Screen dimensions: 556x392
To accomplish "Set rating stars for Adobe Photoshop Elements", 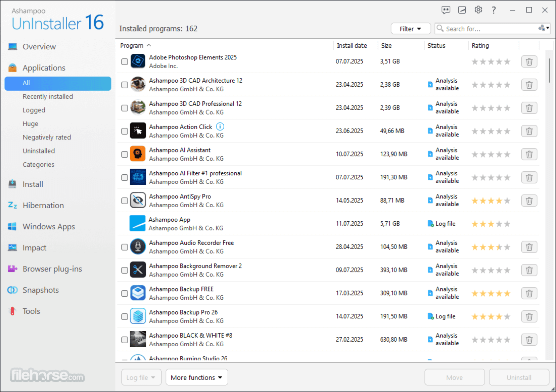I will [491, 62].
